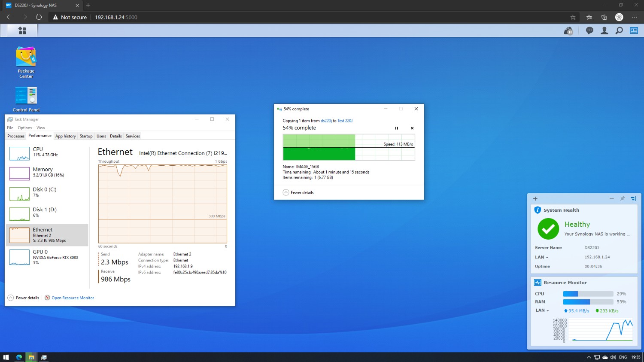This screenshot has width=644, height=362.
Task: Select Disk 0 (C:) performance item
Action: [47, 193]
